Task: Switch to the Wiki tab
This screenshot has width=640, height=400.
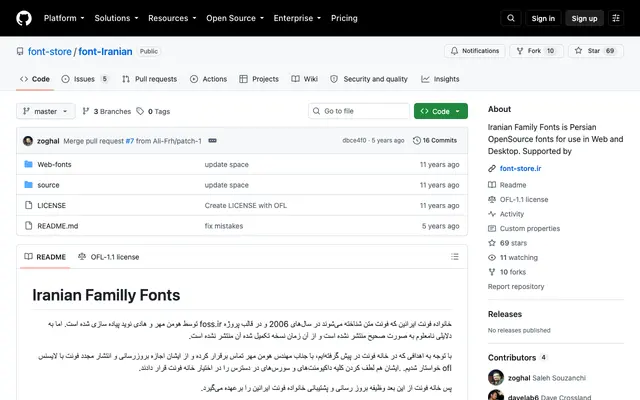Action: click(x=304, y=79)
